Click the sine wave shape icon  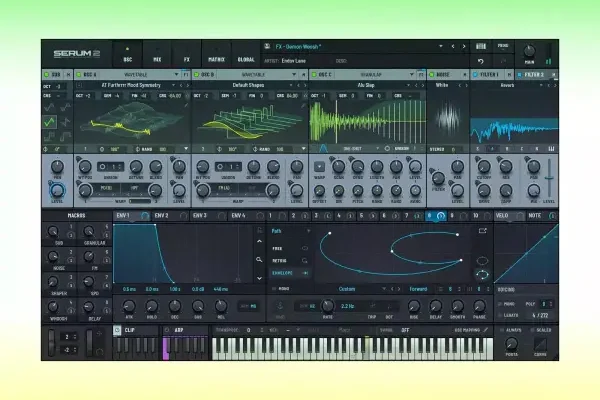tap(51, 105)
